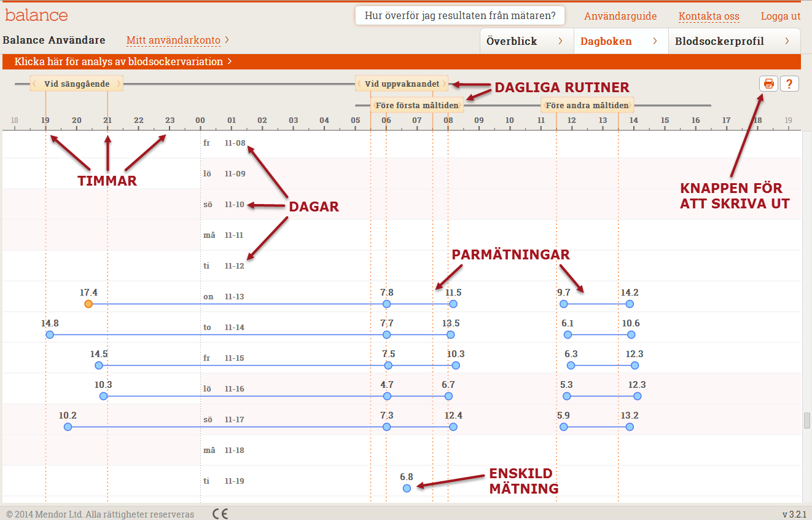Click the 6.7 measurement point on 11-16
Image resolution: width=812 pixels, height=520 pixels.
click(448, 396)
